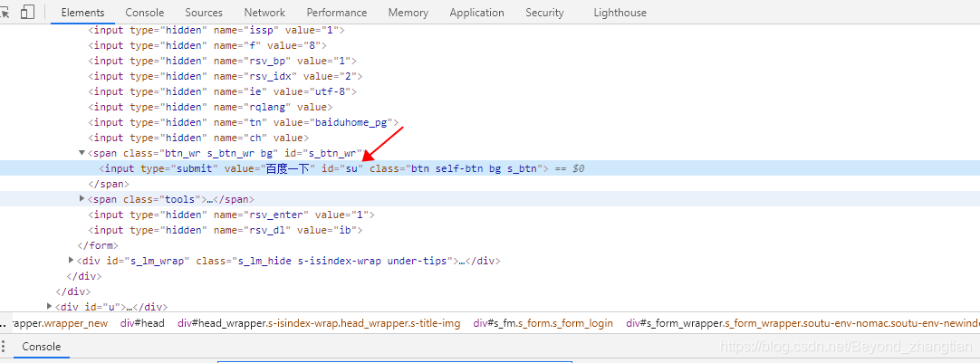Open the Lighthouse tab
Viewport: 980px width, 363px height.
(620, 13)
